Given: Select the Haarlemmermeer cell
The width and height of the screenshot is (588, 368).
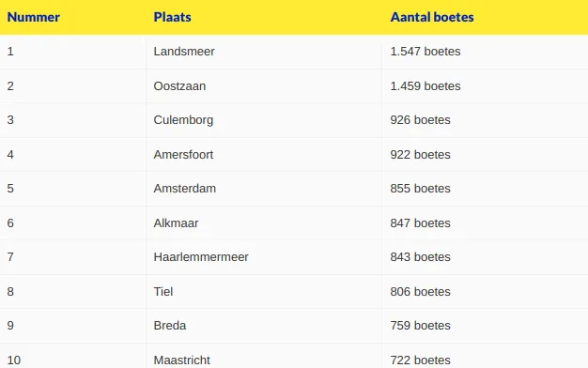Looking at the screenshot, I should [201, 257].
